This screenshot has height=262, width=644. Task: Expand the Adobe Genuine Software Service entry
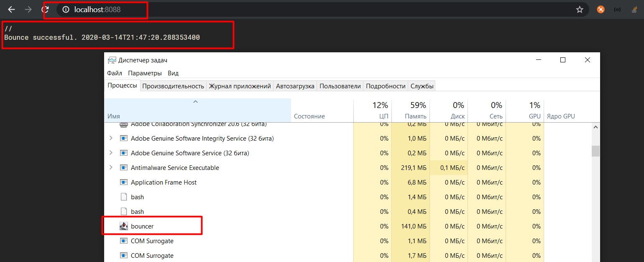click(x=110, y=153)
